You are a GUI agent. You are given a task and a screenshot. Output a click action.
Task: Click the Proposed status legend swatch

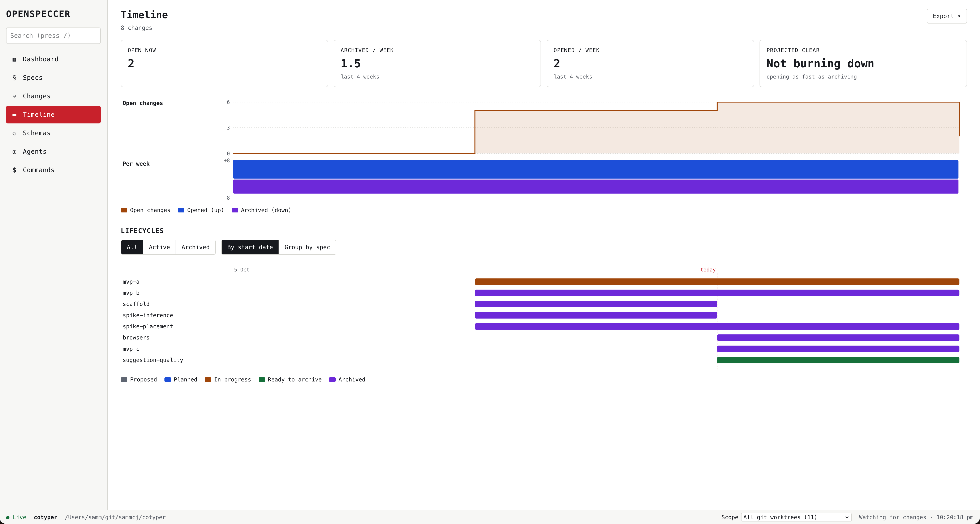pyautogui.click(x=124, y=380)
